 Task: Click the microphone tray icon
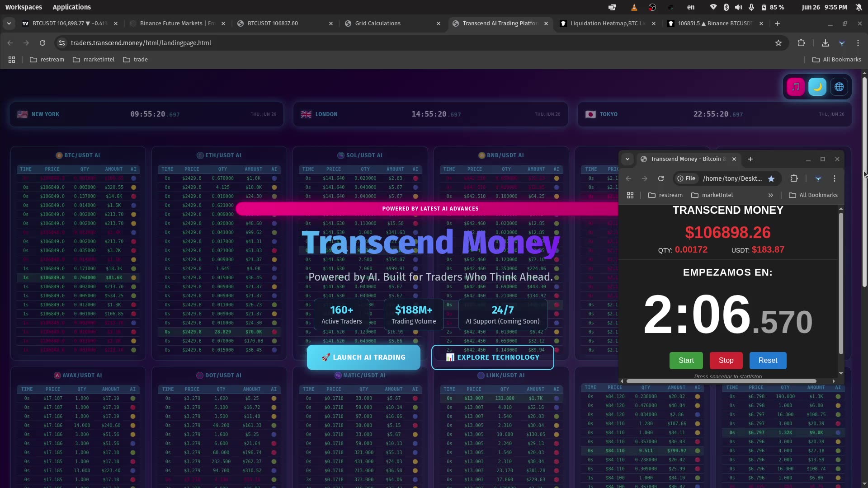click(751, 7)
